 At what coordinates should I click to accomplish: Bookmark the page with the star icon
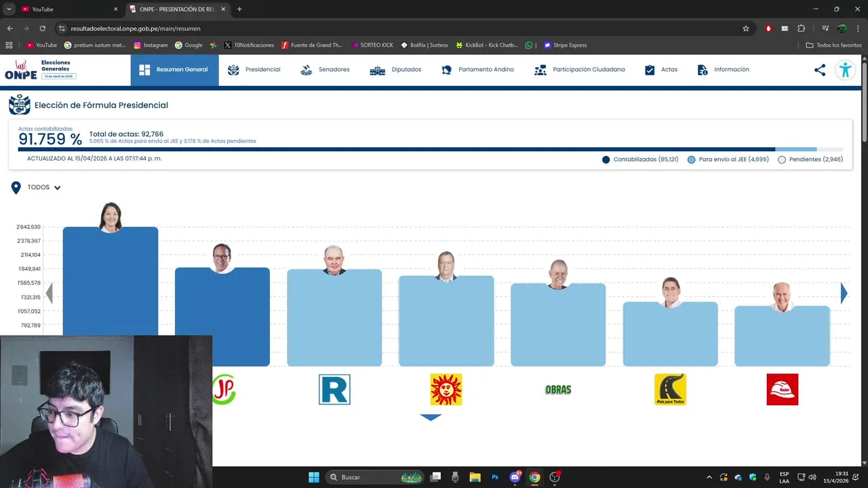point(746,28)
